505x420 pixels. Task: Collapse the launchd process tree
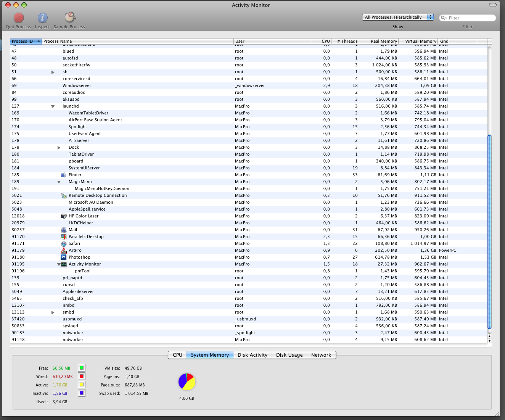(53, 106)
